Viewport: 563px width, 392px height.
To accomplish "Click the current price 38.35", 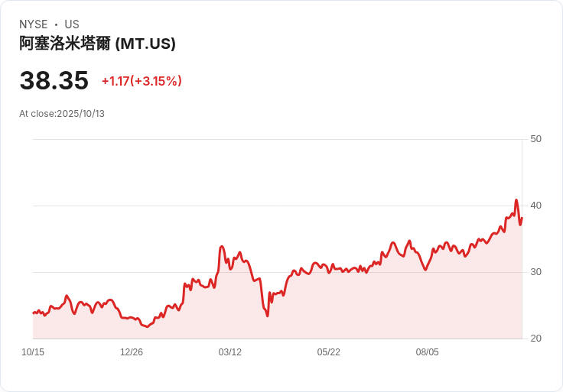I will pyautogui.click(x=54, y=81).
